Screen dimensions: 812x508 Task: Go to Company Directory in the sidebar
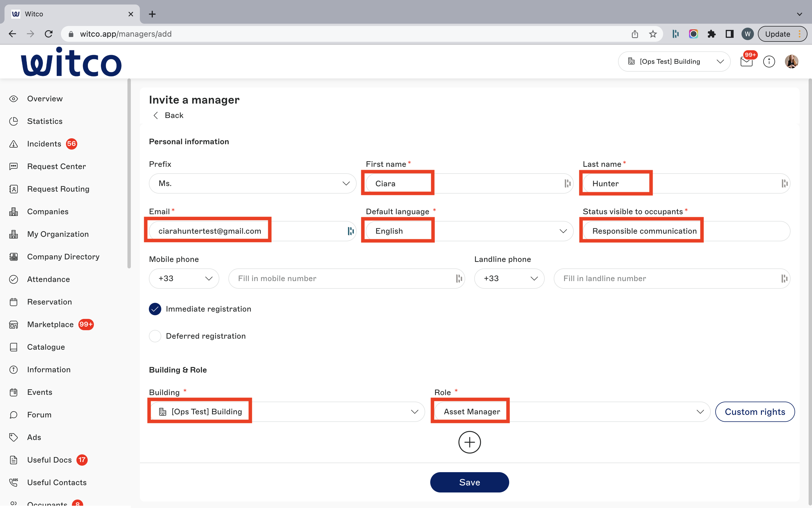coord(63,257)
